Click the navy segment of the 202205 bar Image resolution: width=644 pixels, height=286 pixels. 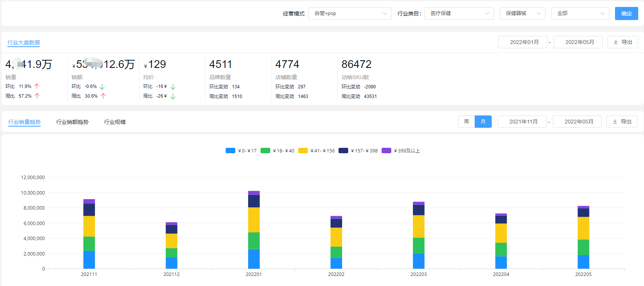[x=583, y=213]
